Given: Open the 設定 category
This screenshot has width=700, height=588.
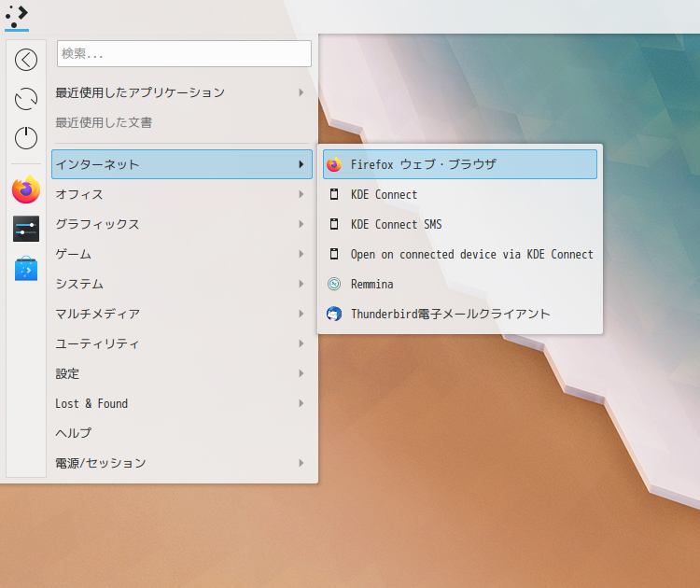Looking at the screenshot, I should pos(181,373).
